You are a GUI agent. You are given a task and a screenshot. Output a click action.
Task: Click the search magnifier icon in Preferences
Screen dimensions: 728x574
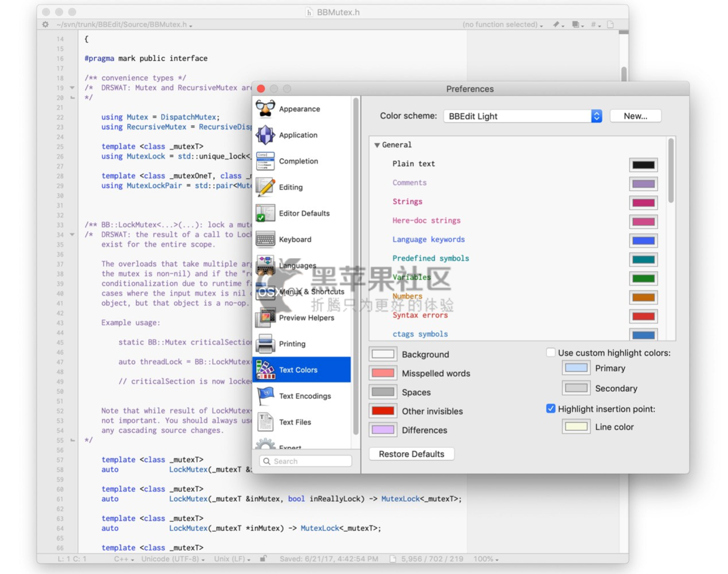pyautogui.click(x=267, y=461)
